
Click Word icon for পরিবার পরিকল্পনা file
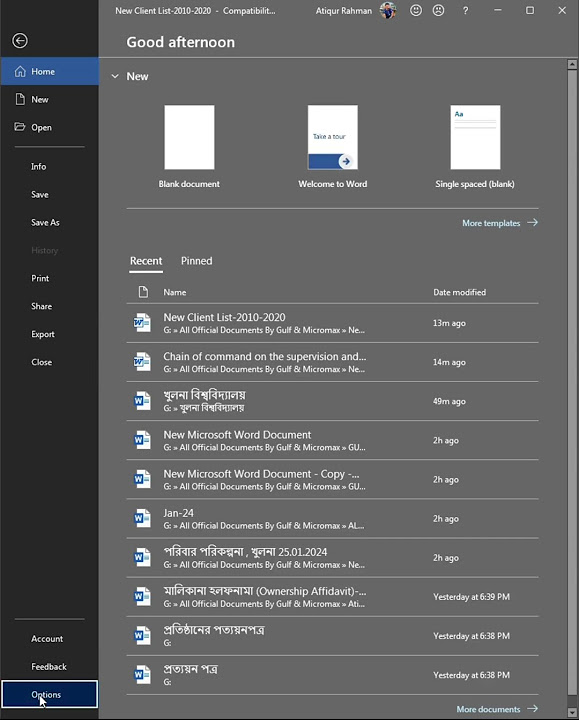click(142, 557)
